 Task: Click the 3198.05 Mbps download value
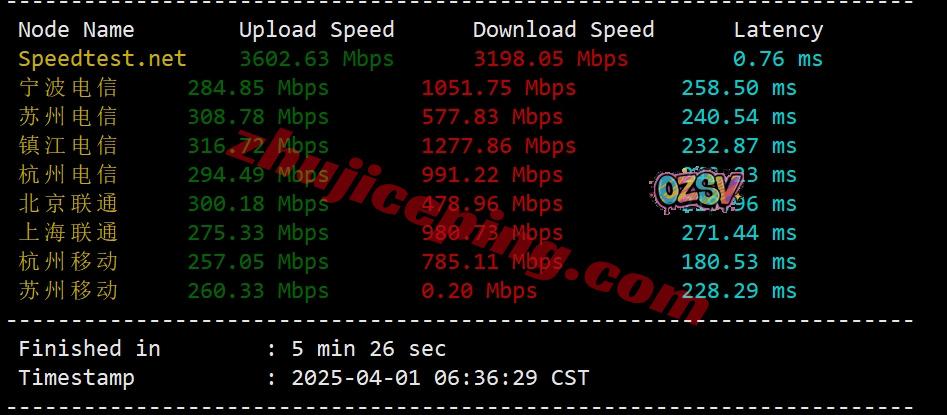pos(550,59)
